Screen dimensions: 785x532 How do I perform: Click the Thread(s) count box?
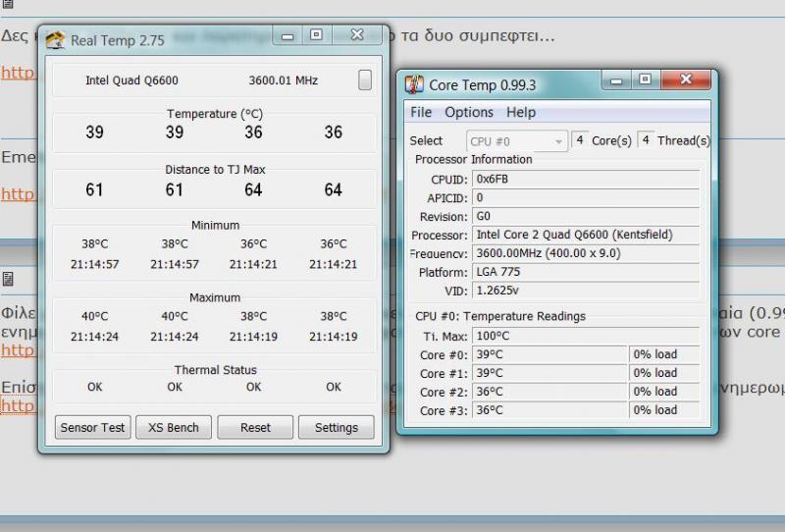coord(646,140)
